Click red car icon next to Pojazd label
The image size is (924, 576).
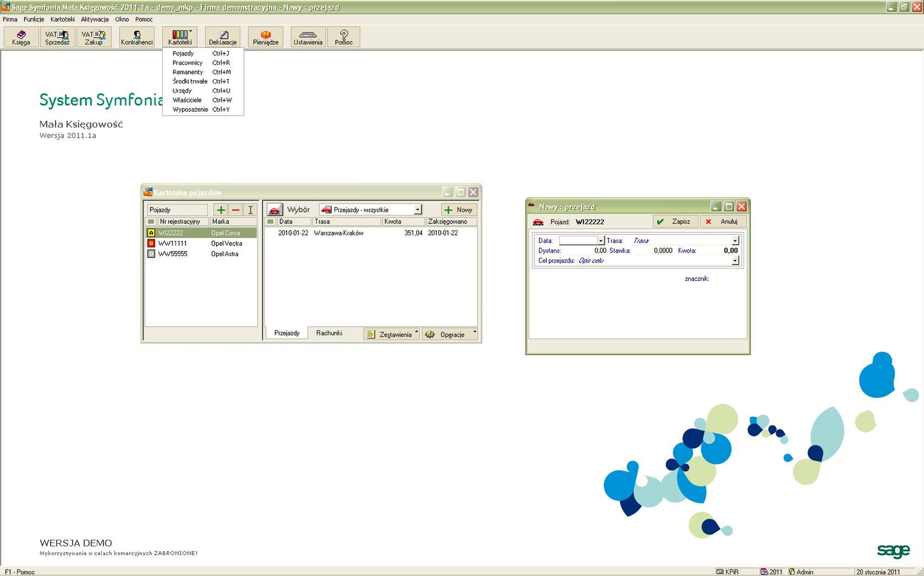click(x=538, y=222)
